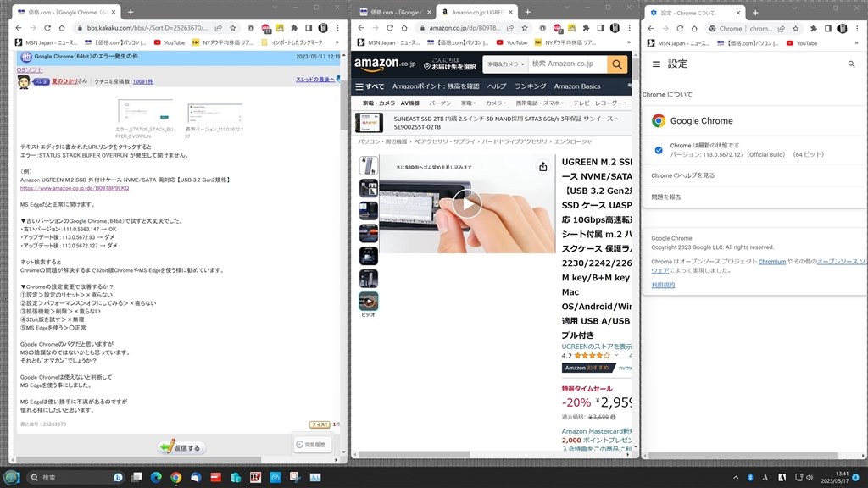Play the UGREEN product video

[467, 203]
